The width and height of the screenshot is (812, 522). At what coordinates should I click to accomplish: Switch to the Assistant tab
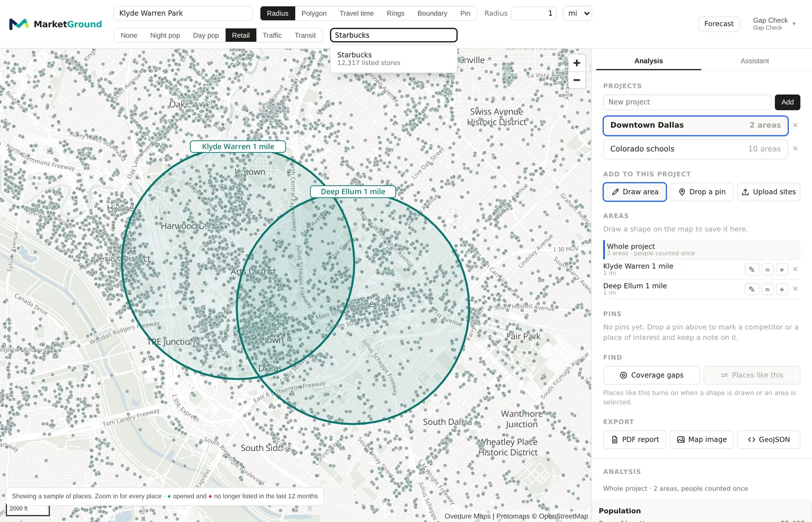(755, 61)
